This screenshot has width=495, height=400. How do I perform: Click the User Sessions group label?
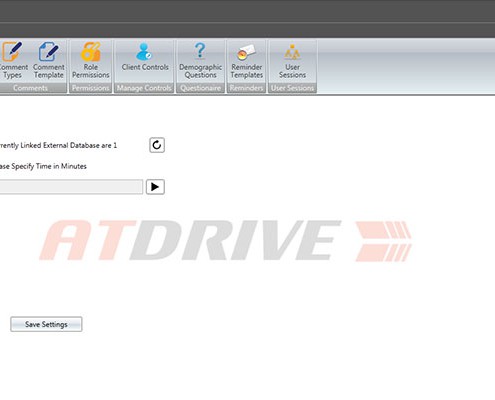[292, 88]
